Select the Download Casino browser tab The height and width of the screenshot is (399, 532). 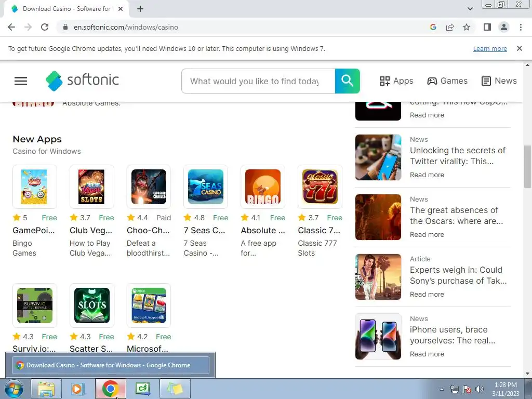coord(66,9)
